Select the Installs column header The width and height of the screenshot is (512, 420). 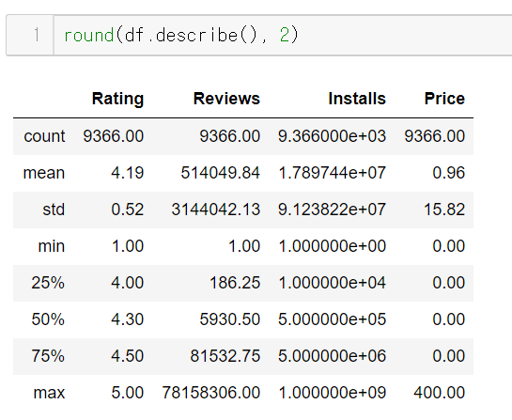coord(357,99)
